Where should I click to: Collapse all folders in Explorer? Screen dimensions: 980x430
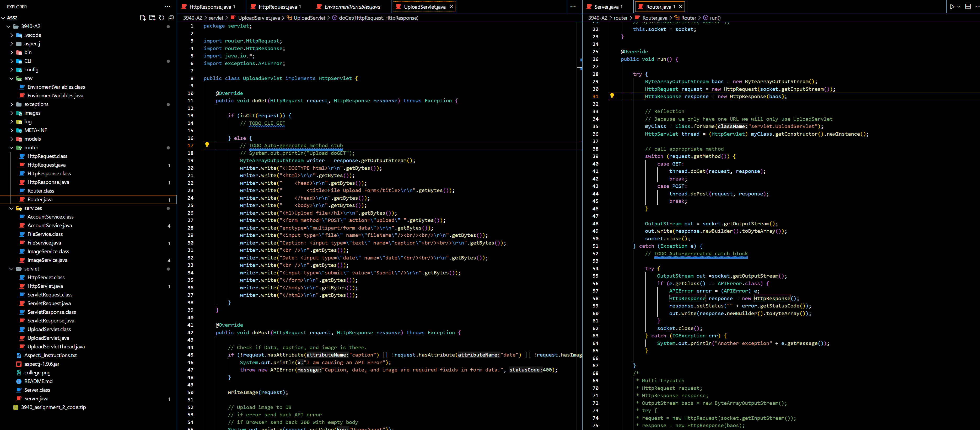coord(171,18)
